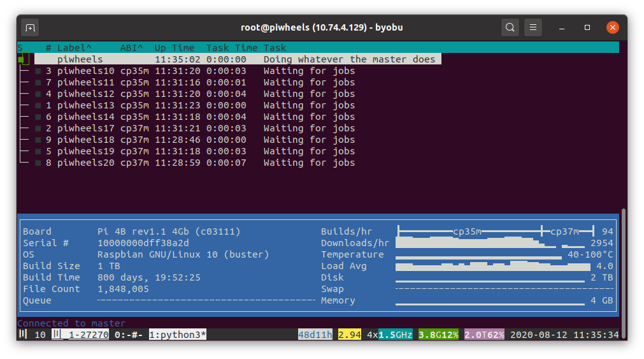
Task: Click the Builds/hr cp35m bar
Action: click(x=469, y=231)
